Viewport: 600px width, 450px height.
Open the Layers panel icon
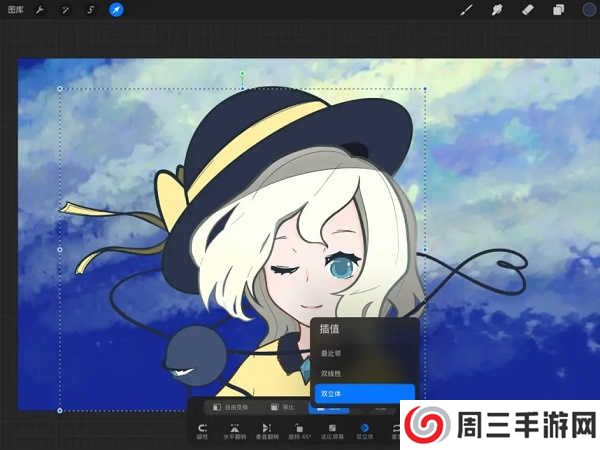point(558,10)
